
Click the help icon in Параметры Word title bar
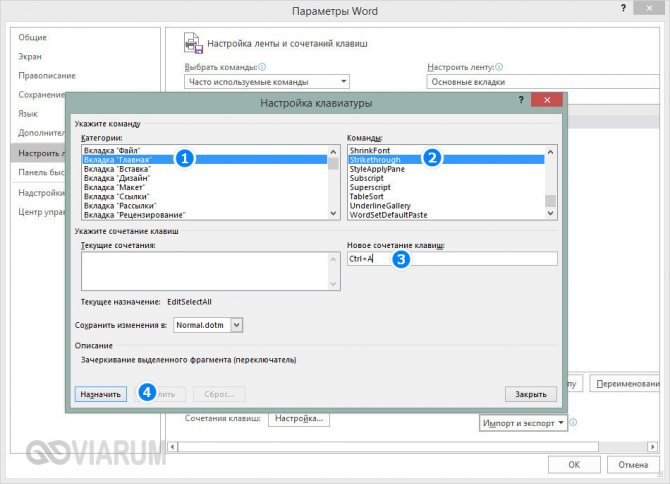coord(623,8)
